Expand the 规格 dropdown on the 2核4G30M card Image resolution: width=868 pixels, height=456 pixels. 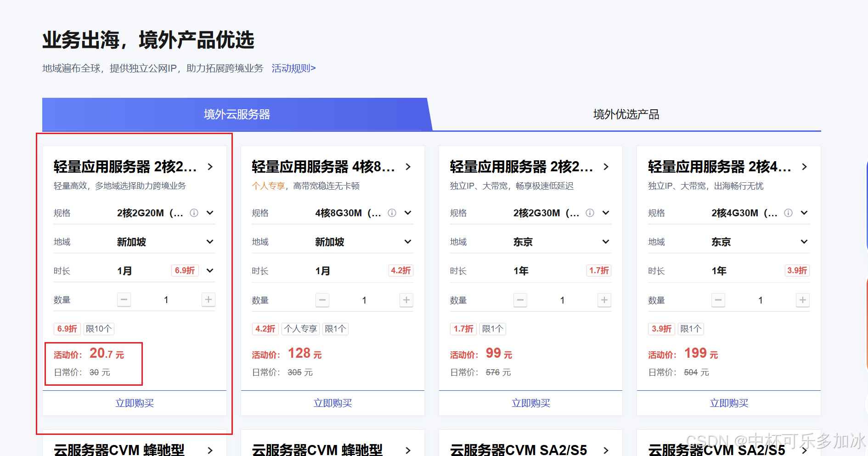(x=804, y=213)
